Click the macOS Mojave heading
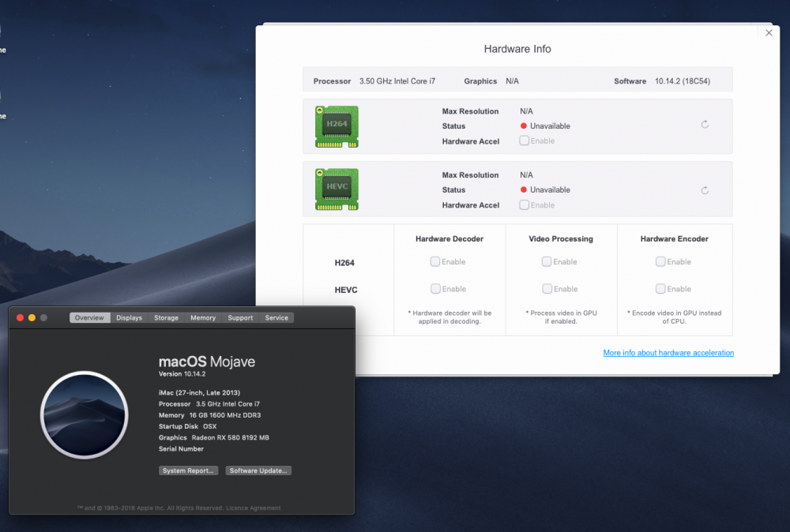 coord(207,362)
